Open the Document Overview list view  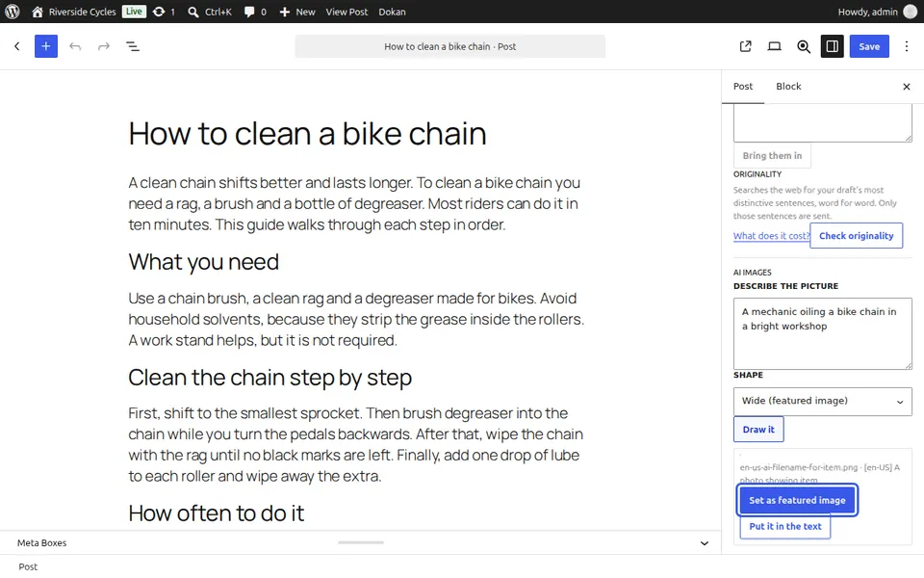tap(133, 46)
